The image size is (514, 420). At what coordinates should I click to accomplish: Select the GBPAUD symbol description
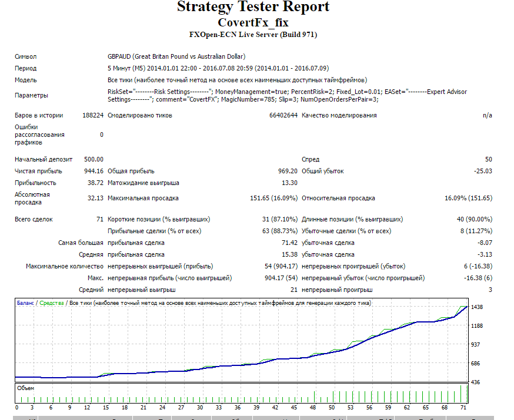[176, 56]
